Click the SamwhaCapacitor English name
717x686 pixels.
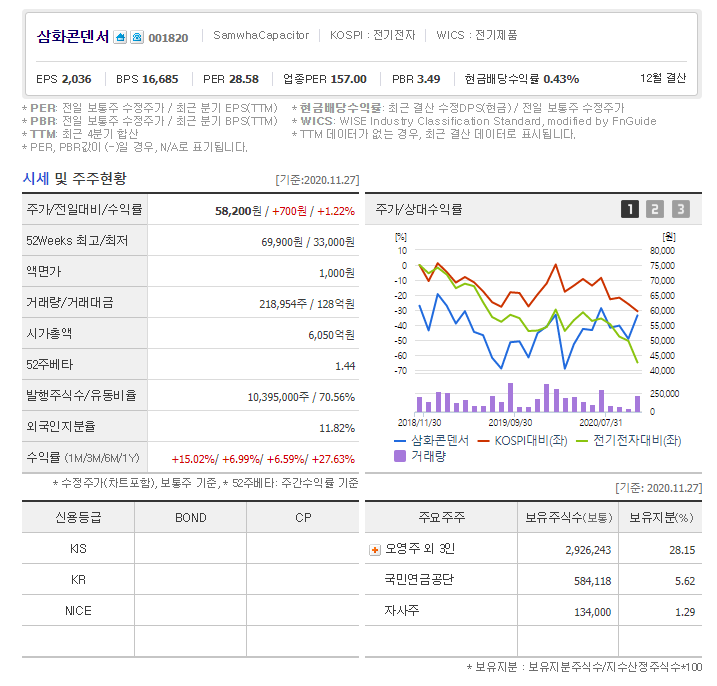tap(261, 35)
